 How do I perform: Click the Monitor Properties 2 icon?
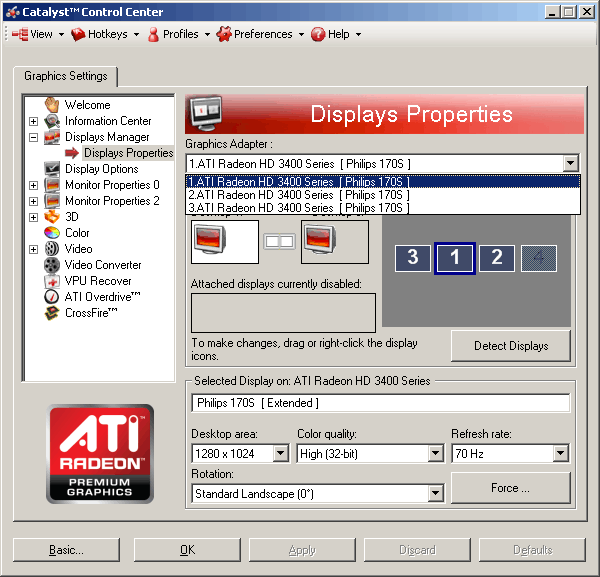coord(52,201)
